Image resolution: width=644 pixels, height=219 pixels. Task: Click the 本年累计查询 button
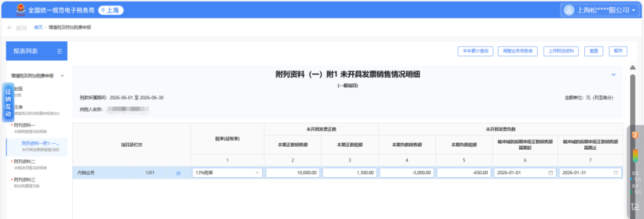click(x=475, y=51)
